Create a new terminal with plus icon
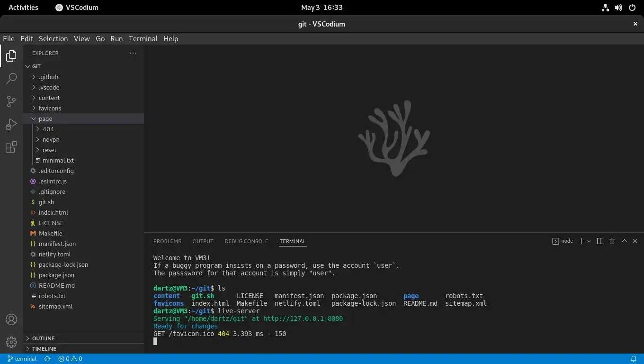Screen dimensions: 644x364 (x=581, y=241)
